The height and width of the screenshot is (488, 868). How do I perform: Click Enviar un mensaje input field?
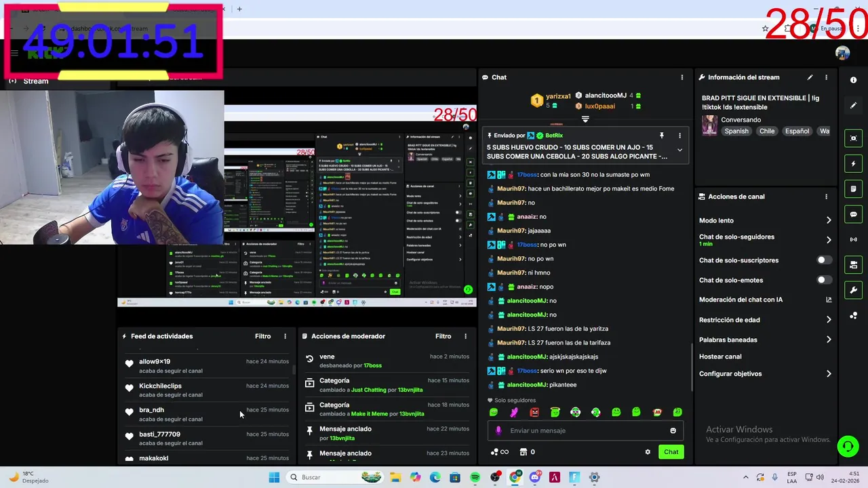tap(585, 430)
